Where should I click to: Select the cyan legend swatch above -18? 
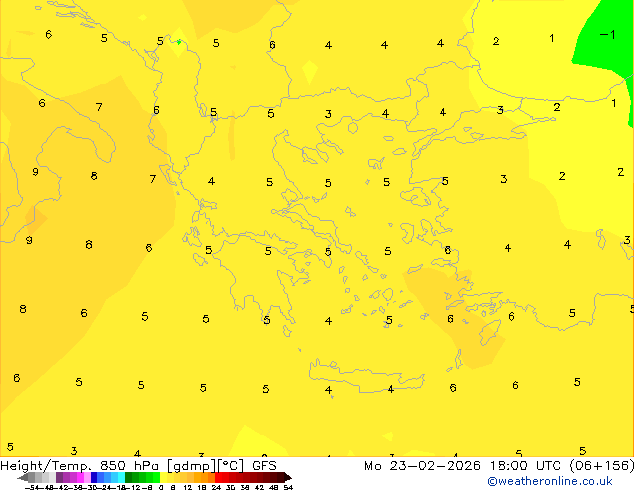click(x=122, y=477)
